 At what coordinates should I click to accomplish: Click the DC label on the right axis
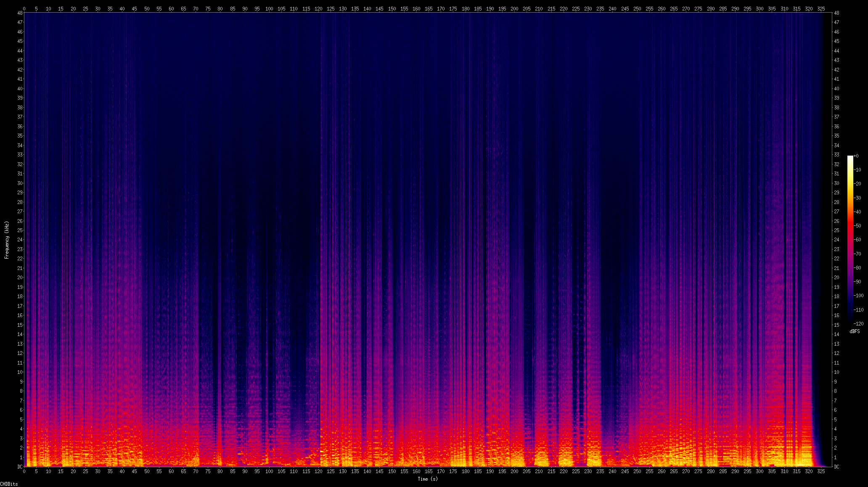836,466
